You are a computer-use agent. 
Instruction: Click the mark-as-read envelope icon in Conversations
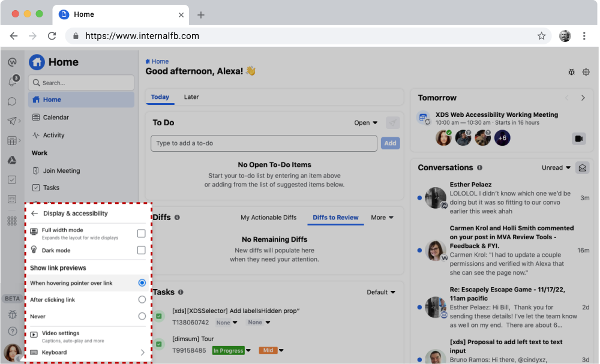tap(582, 168)
